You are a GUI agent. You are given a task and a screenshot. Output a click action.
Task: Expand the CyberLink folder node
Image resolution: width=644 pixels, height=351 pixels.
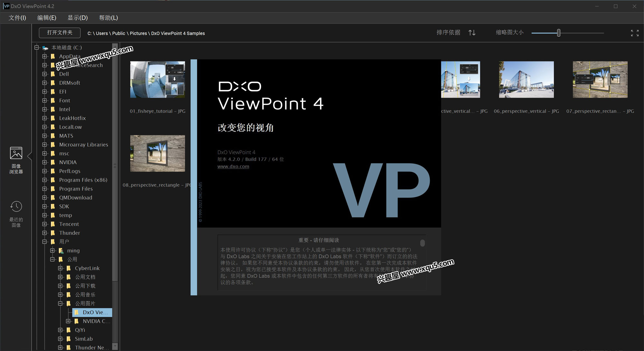(61, 268)
